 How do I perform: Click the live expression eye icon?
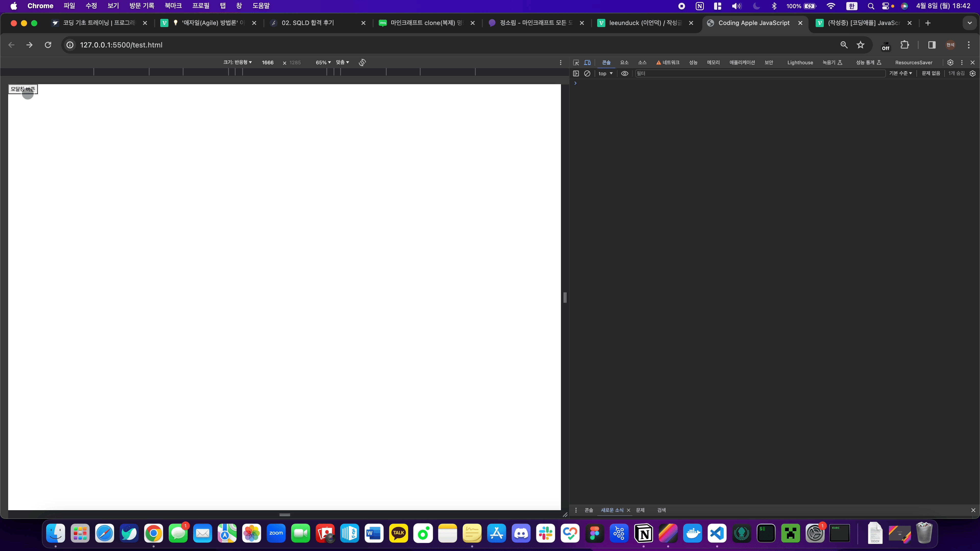tap(625, 73)
